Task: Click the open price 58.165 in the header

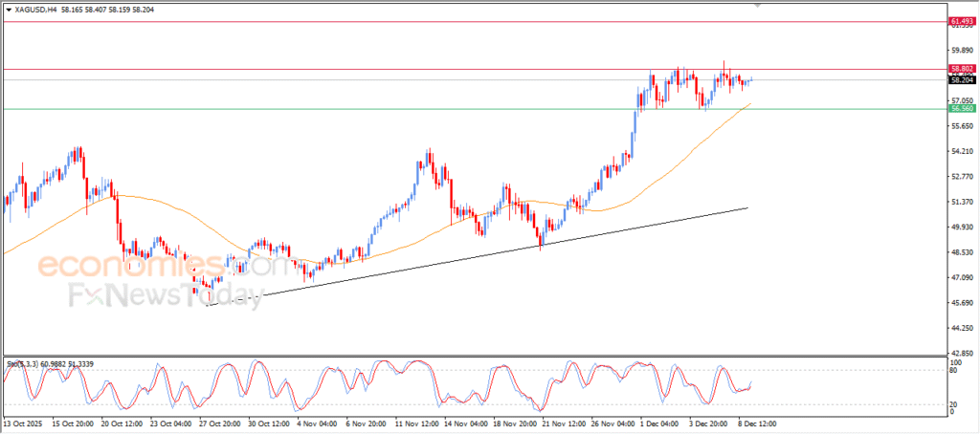Action: (73, 10)
